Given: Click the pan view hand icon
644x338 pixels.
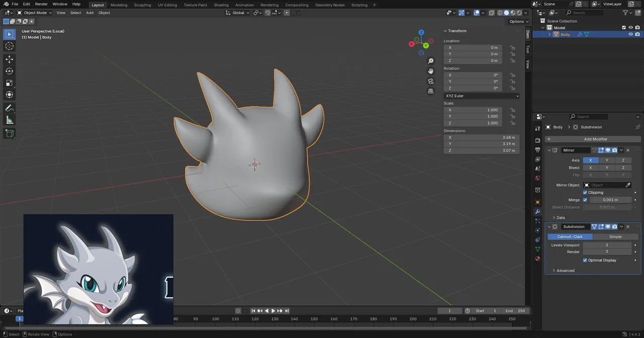Looking at the screenshot, I should (x=431, y=71).
